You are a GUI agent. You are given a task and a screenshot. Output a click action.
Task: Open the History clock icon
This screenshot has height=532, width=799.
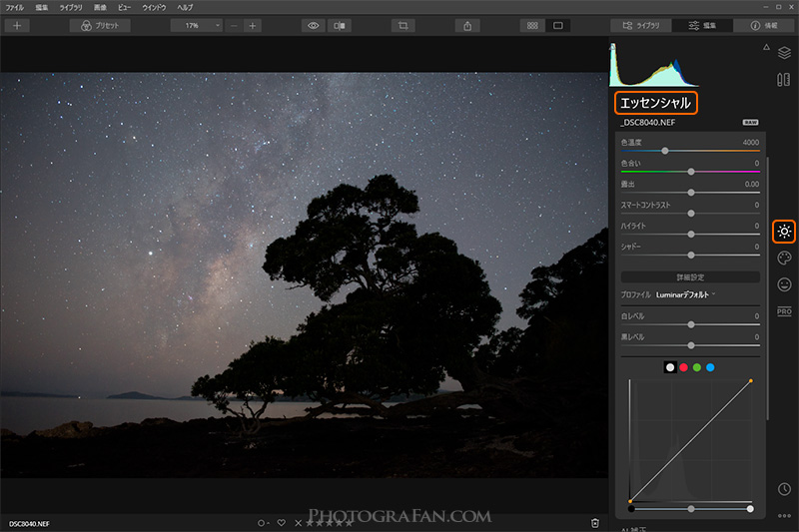pos(784,489)
